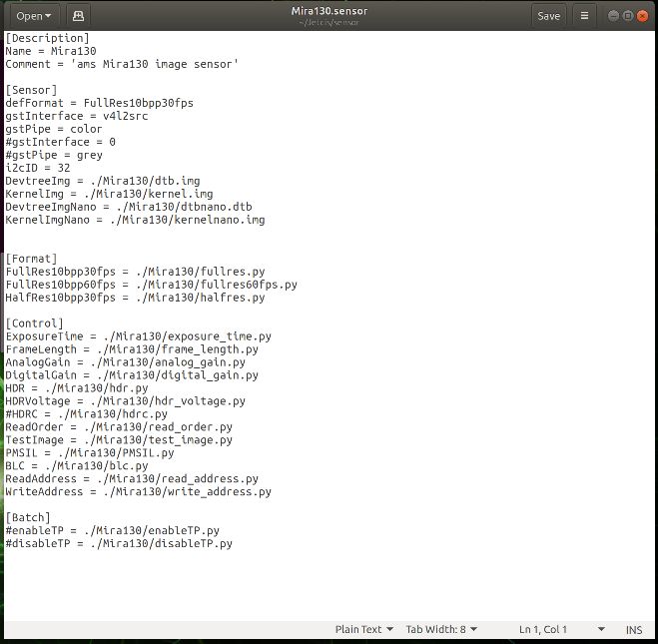Open the Plain Text language dropdown
The width and height of the screenshot is (658, 644).
click(363, 629)
